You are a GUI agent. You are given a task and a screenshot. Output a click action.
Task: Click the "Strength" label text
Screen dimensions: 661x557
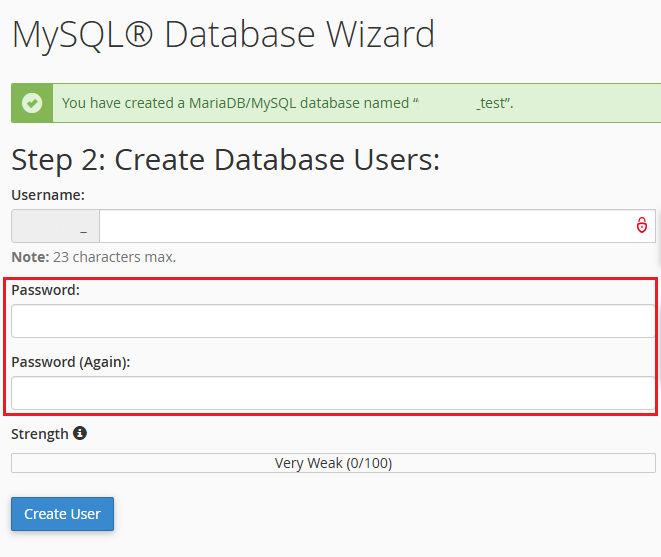tap(40, 434)
